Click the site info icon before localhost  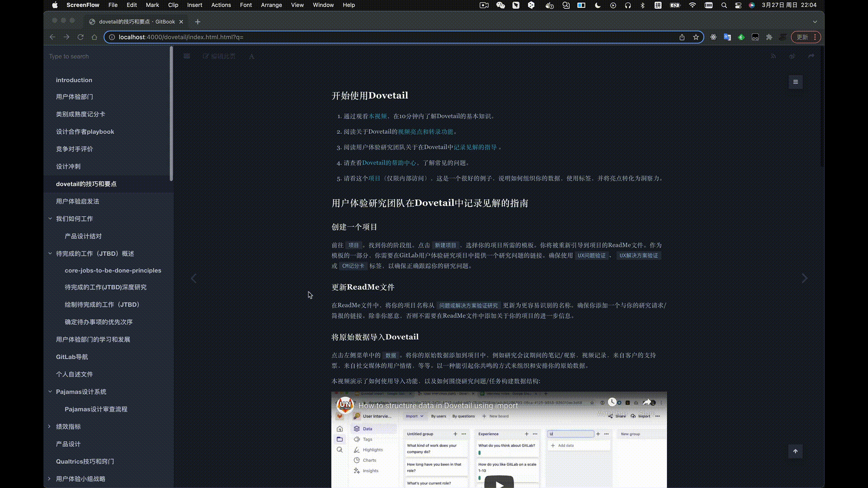pos(112,37)
